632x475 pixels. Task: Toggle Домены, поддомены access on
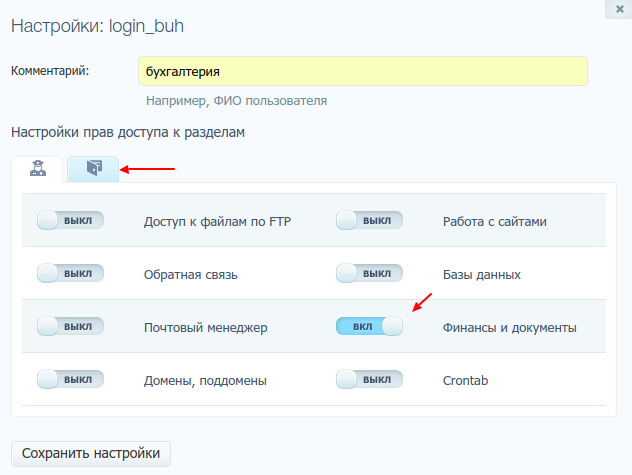[70, 379]
